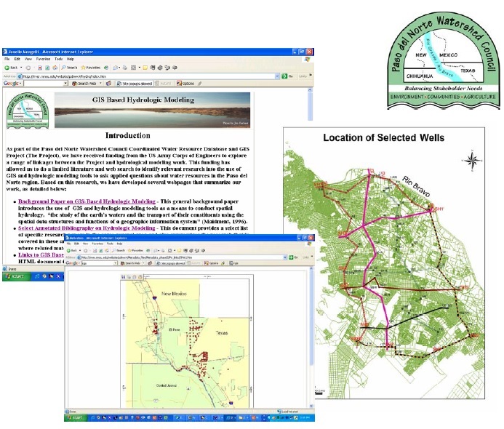The height and width of the screenshot is (429, 504).
Task: Open Select Annotated Bibliography on Hydrologic Modeling link
Action: (x=87, y=228)
